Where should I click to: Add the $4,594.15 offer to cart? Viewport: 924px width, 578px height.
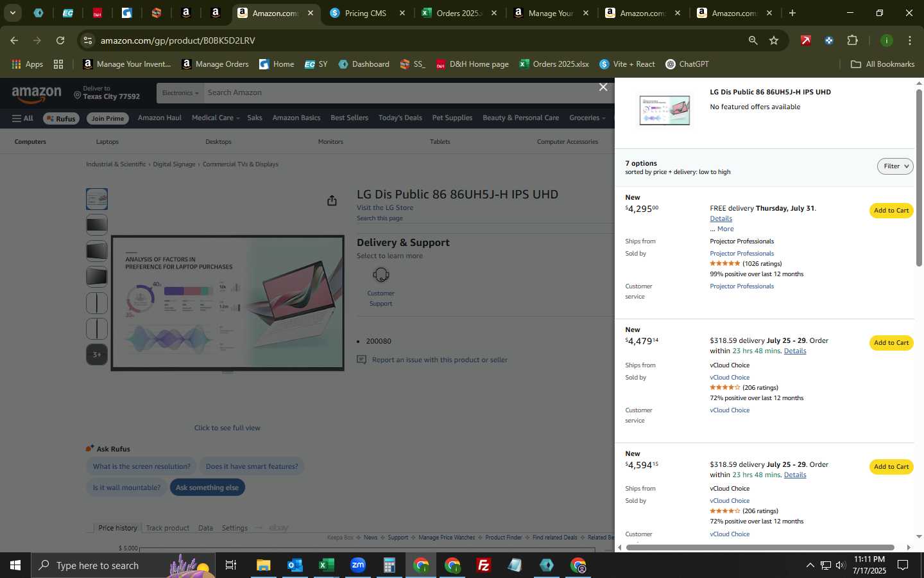coord(891,467)
